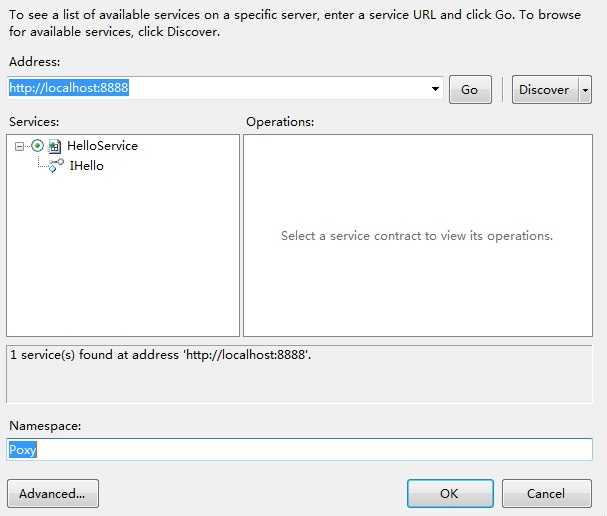
Task: Click the Operations label
Action: tap(280, 122)
